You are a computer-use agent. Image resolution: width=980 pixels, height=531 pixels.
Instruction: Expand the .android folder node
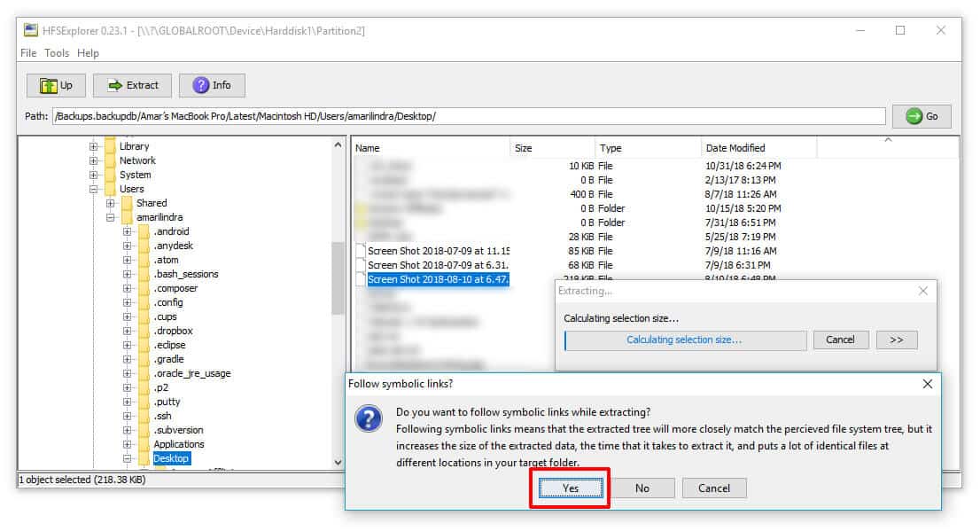[128, 231]
